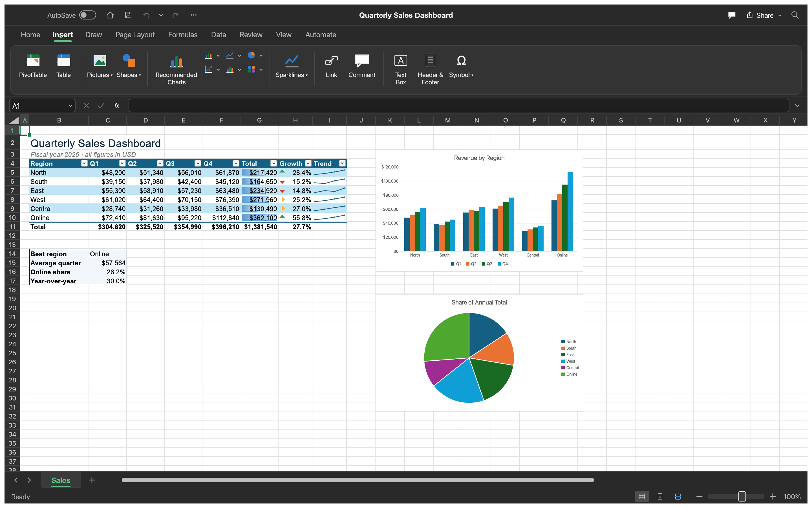Click the formula bar input field
The height and width of the screenshot is (508, 812).
coord(459,106)
